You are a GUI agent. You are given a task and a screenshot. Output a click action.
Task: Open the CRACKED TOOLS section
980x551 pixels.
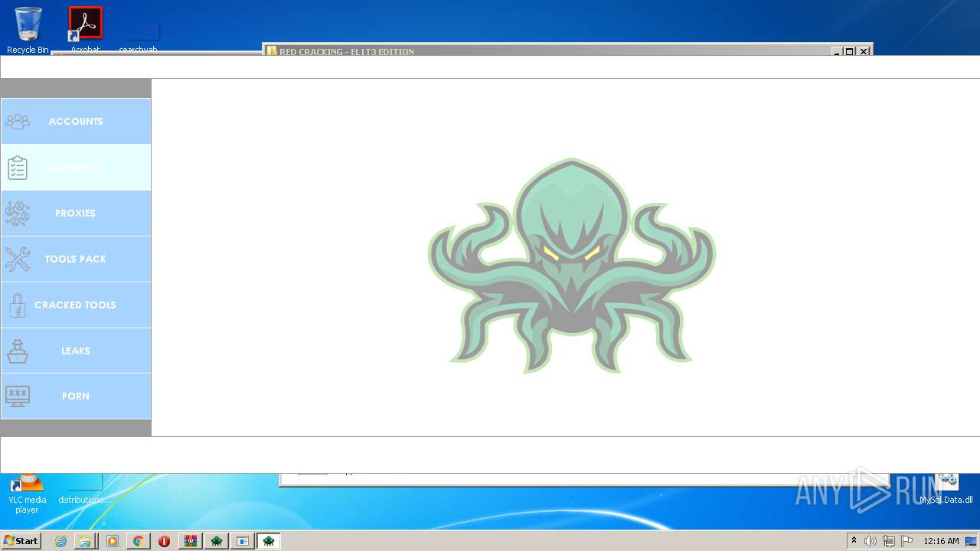pyautogui.click(x=76, y=305)
